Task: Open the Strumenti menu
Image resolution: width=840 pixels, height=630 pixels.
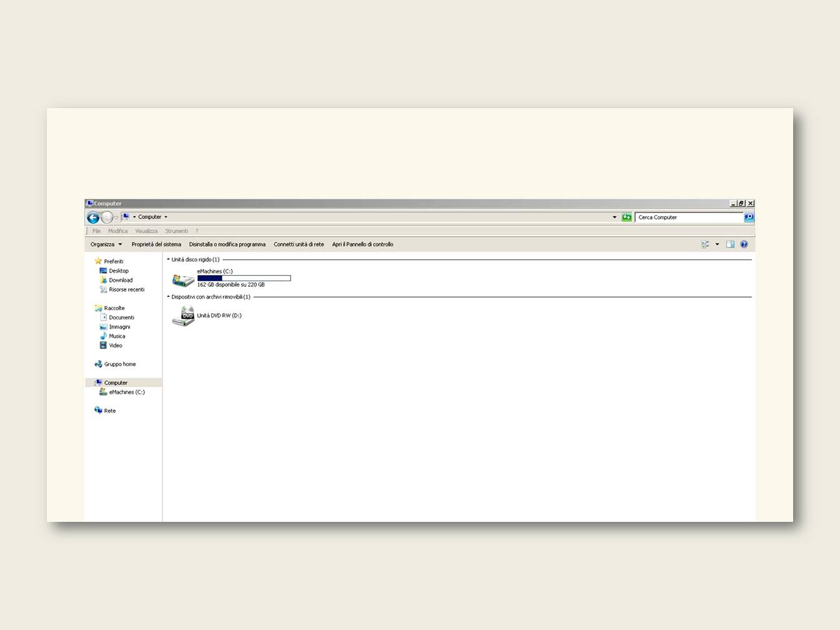Action: tap(176, 231)
